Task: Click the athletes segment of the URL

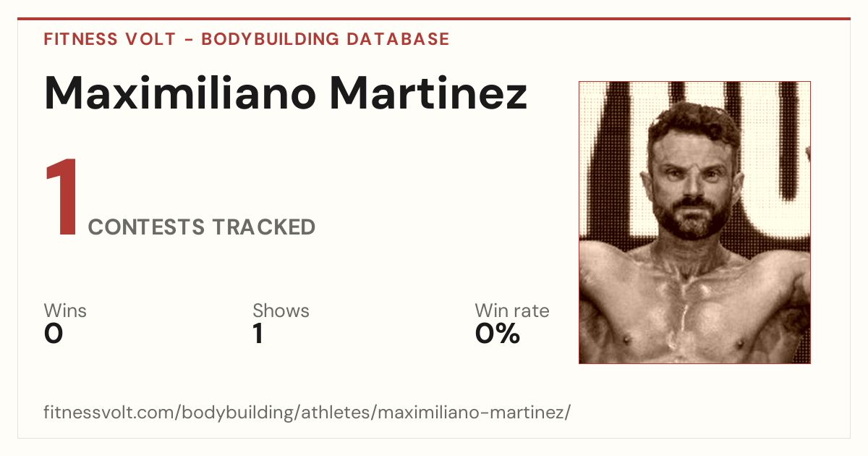Action: [x=333, y=413]
